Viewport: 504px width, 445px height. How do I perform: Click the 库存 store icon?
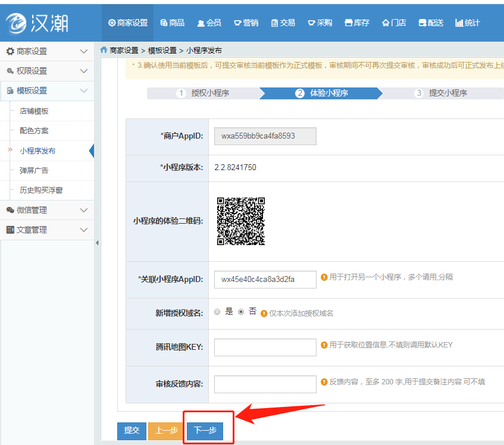(x=349, y=23)
